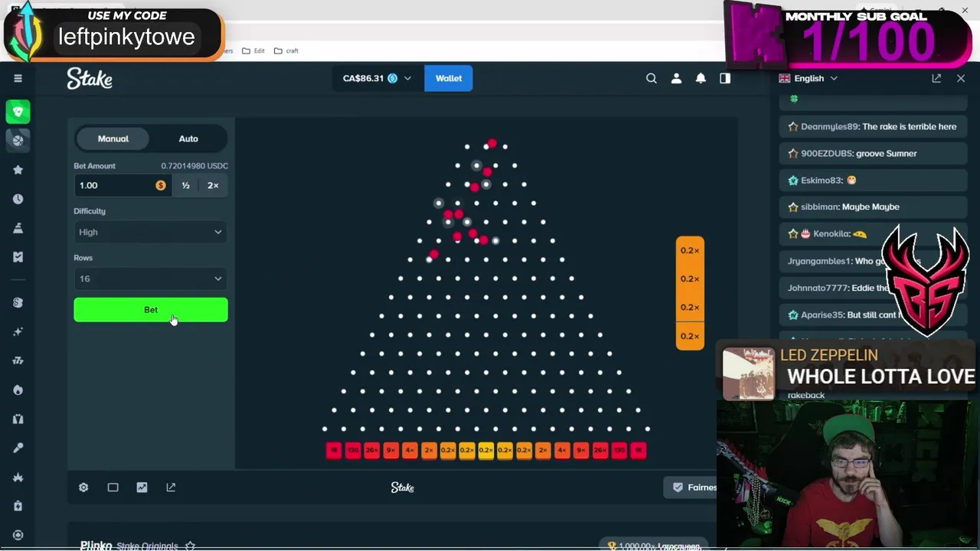Open Recent games clock icon
The image size is (980, 551).
click(18, 199)
